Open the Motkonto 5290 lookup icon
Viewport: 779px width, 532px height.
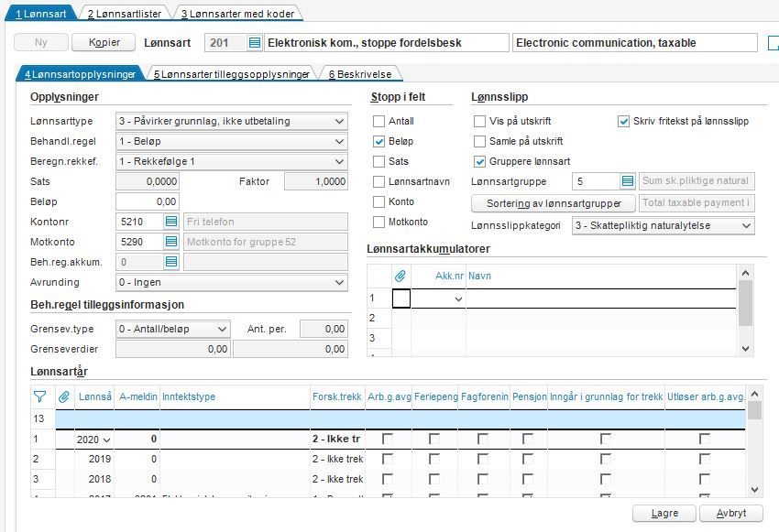[x=171, y=242]
